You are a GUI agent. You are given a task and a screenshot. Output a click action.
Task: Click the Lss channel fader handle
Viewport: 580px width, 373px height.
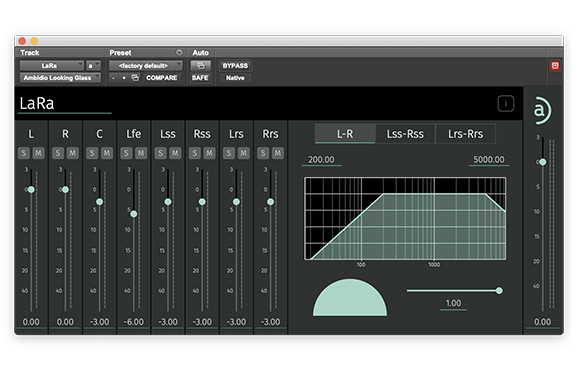[x=168, y=202]
